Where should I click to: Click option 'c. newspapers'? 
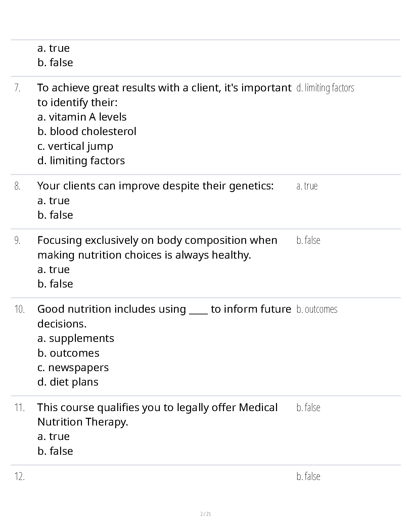point(73,367)
